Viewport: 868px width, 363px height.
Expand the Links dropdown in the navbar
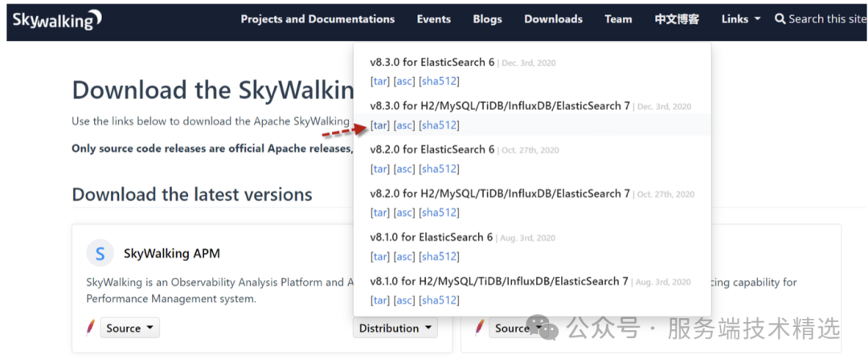pyautogui.click(x=741, y=19)
